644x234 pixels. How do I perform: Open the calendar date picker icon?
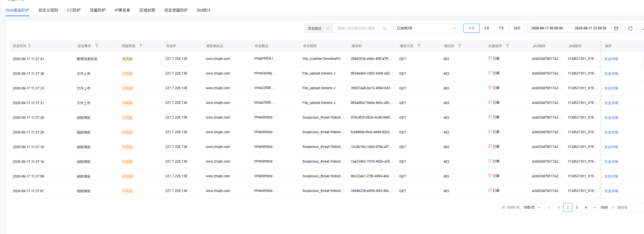click(x=616, y=28)
